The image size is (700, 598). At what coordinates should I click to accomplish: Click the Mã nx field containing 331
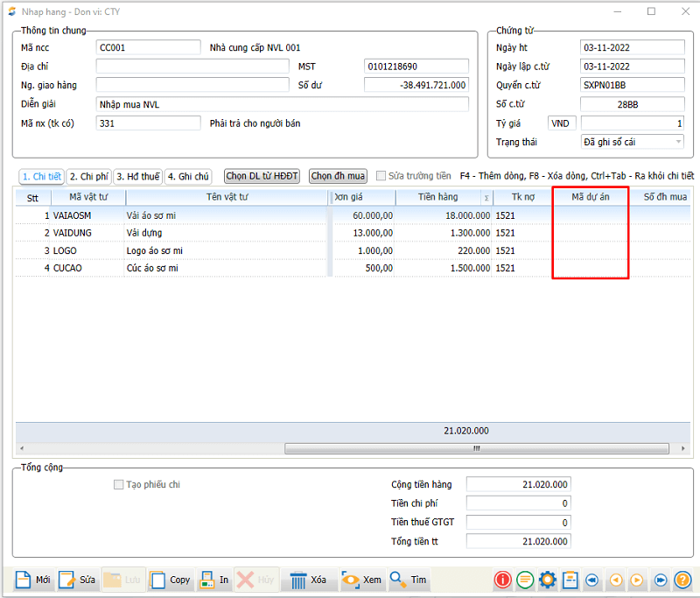click(148, 123)
